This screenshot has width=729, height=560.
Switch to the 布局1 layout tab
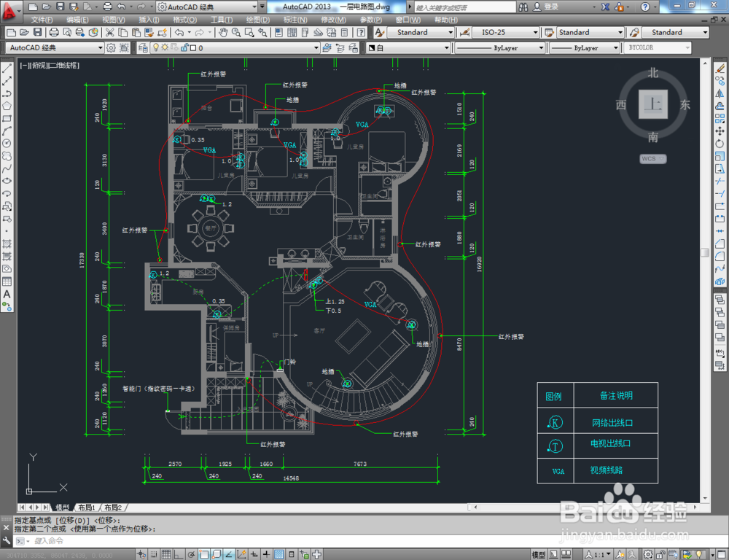(87, 507)
